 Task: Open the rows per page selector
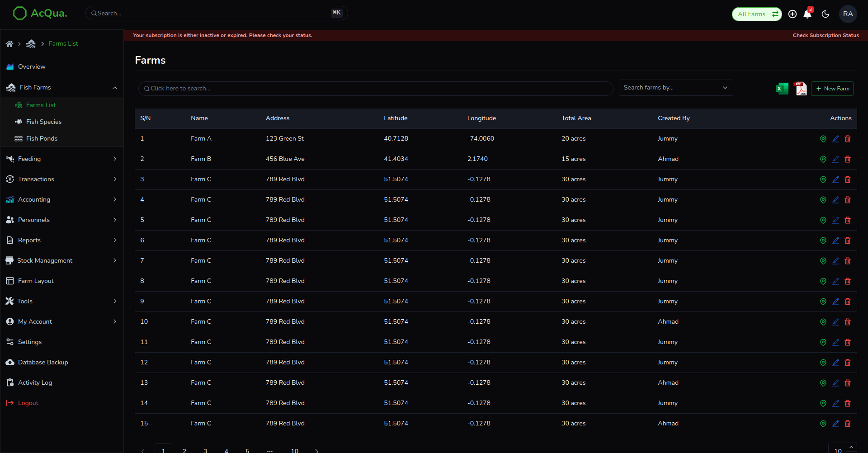coord(839,448)
